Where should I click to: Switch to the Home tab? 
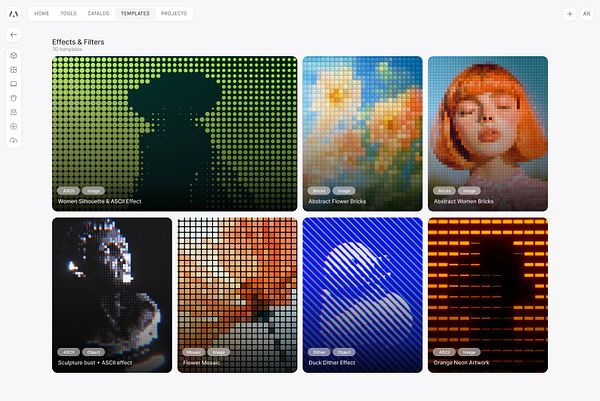(42, 13)
